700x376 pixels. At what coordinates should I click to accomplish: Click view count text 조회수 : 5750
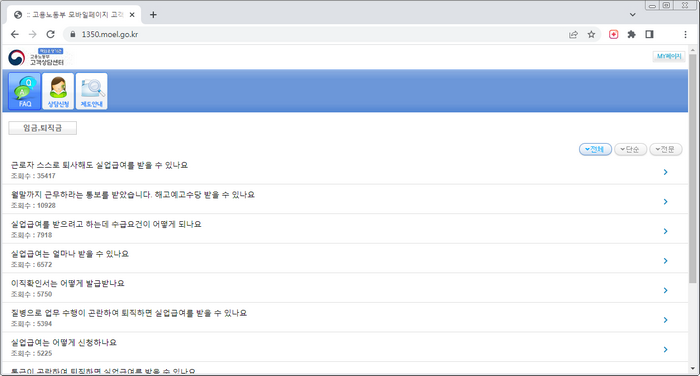click(31, 294)
